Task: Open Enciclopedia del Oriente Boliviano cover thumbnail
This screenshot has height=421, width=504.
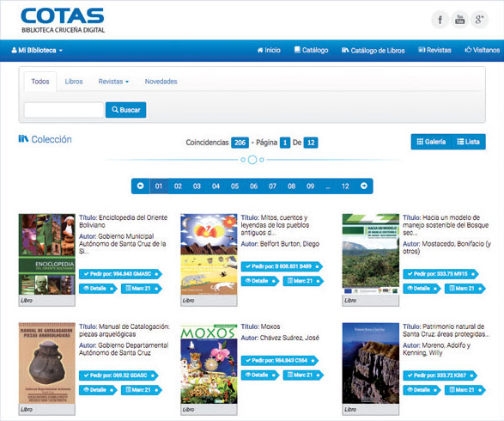Action: [x=47, y=254]
